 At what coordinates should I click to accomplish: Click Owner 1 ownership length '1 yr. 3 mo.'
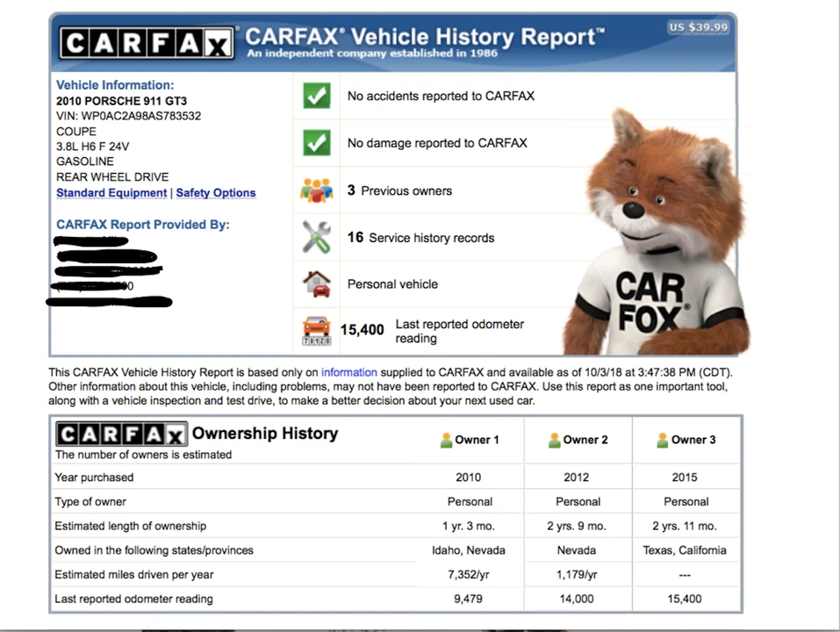click(469, 526)
